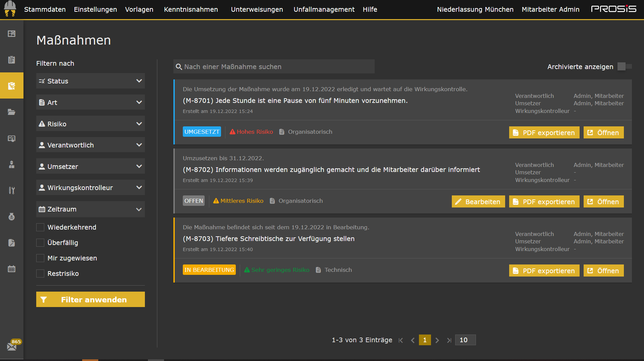Check the Wiederkehrend checkbox
This screenshot has height=361, width=644.
40,227
